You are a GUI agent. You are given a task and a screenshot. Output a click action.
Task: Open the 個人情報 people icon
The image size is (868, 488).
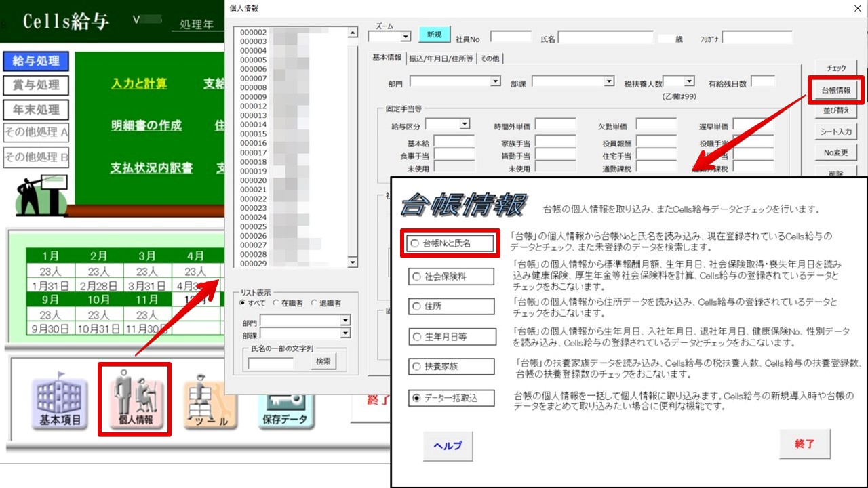coord(135,399)
